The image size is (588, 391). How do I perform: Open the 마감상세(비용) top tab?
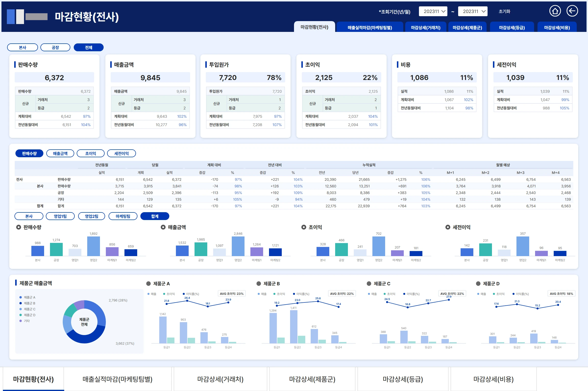[x=557, y=27]
